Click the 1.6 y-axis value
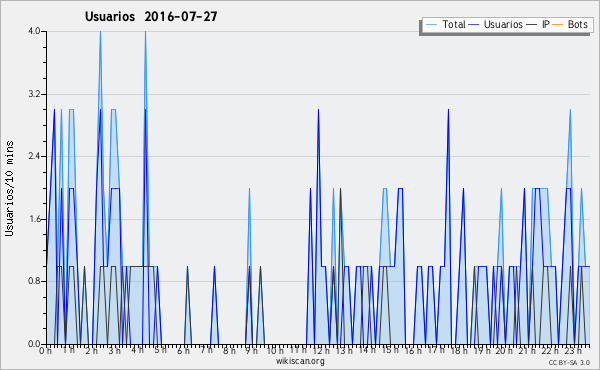This screenshot has height=370, width=600. [x=34, y=219]
